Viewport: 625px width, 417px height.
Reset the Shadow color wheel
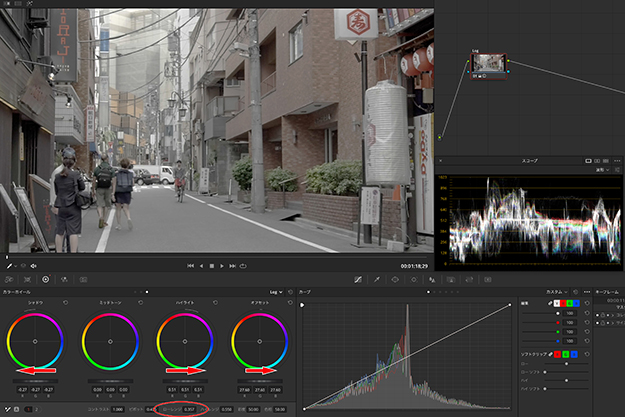click(x=67, y=302)
